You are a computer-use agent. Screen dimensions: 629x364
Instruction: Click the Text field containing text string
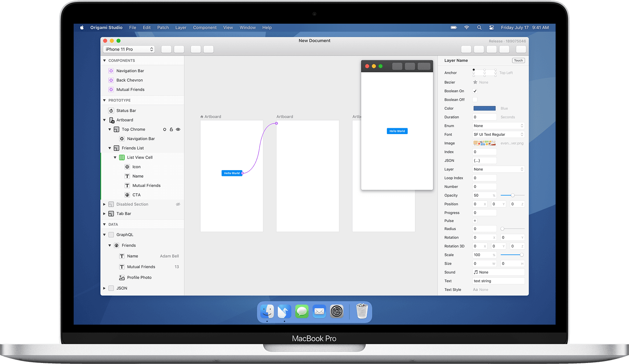click(x=498, y=281)
